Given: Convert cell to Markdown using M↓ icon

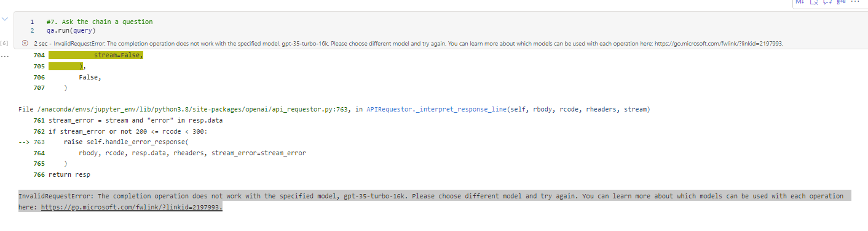Looking at the screenshot, I should pos(800,2).
